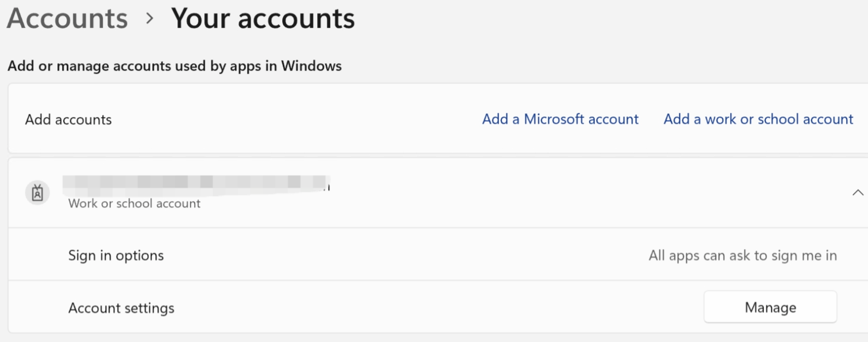Open the Sign in options row
868x342 pixels.
pyautogui.click(x=438, y=255)
